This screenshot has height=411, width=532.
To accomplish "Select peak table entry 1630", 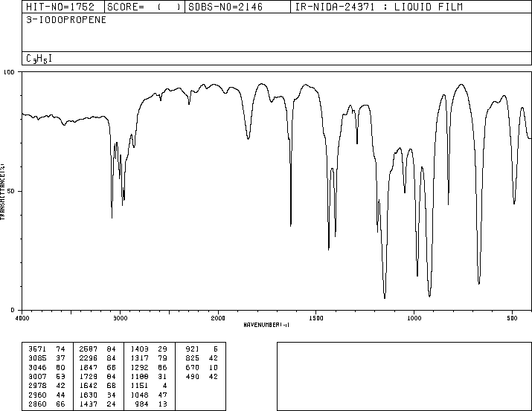I will click(x=89, y=395).
